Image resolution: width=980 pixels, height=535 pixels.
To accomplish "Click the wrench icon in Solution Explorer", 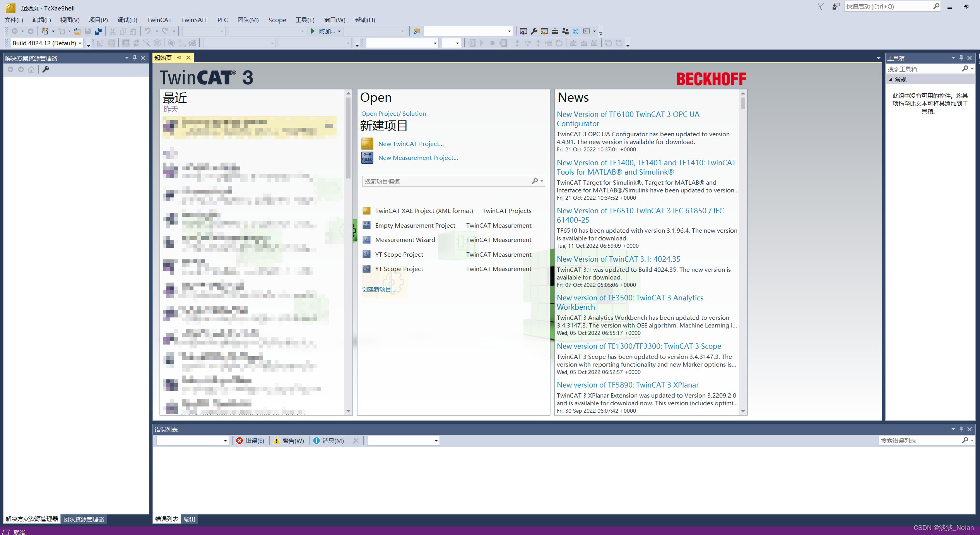I will (46, 69).
